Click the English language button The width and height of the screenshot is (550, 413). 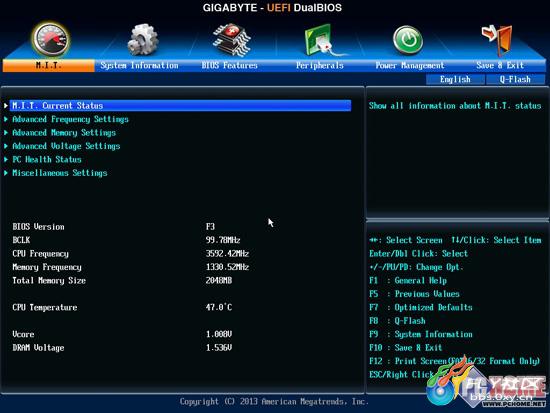pyautogui.click(x=455, y=79)
